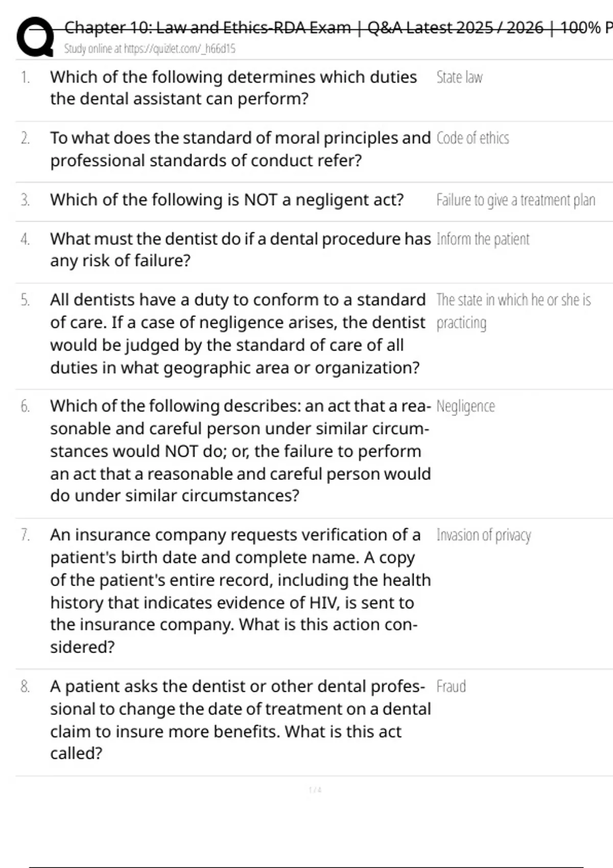
Task: Select the 'Negligence' answer text
Action: click(x=465, y=406)
